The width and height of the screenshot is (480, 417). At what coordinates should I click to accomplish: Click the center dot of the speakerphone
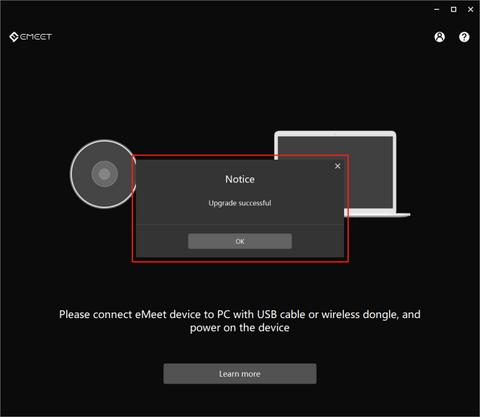(104, 174)
